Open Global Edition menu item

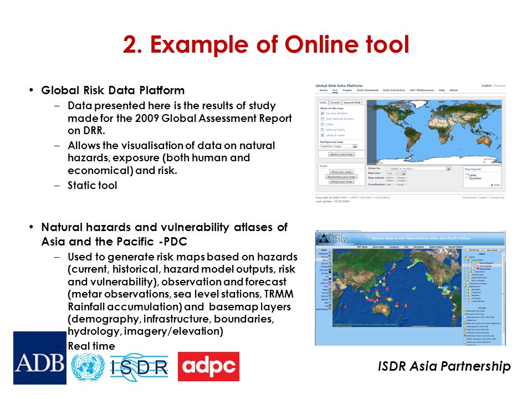(436, 247)
